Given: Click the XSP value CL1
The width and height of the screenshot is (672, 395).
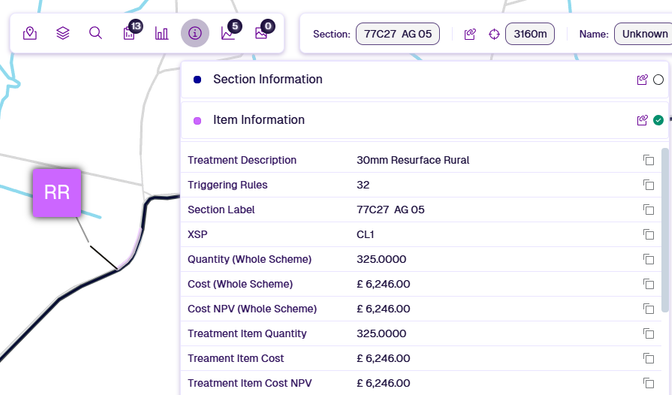Looking at the screenshot, I should [365, 235].
